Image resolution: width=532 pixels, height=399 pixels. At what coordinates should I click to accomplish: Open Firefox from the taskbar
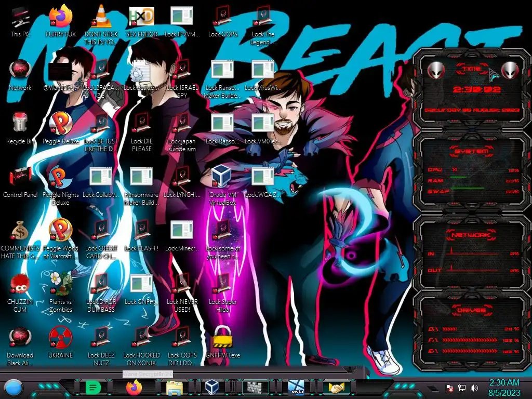(x=134, y=388)
